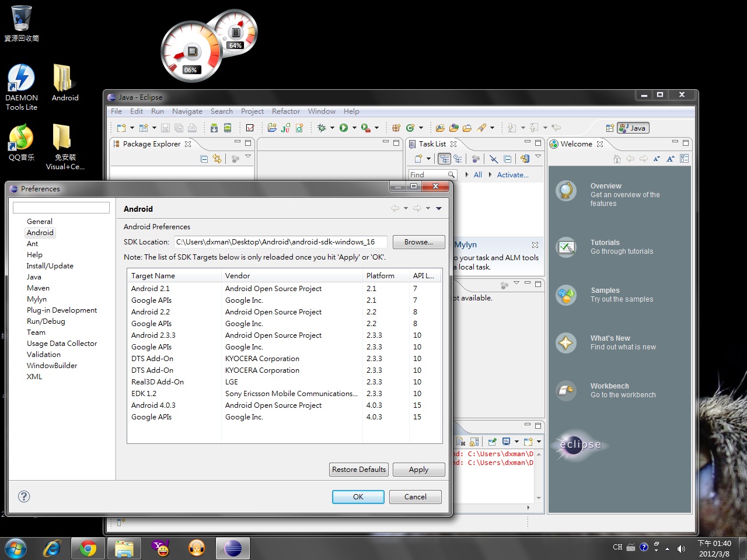Click the Debug bug icon

(322, 128)
